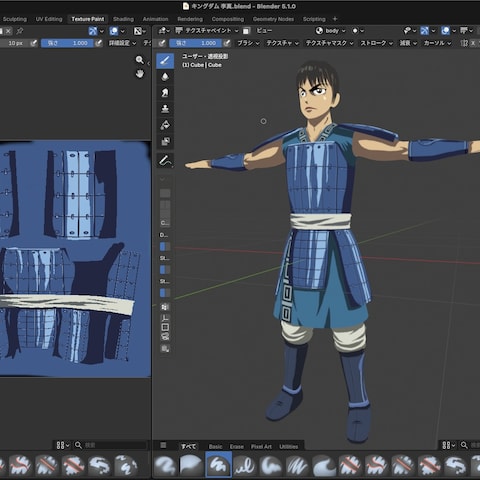
Task: Select the Annotate pencil tool
Action: point(165,161)
